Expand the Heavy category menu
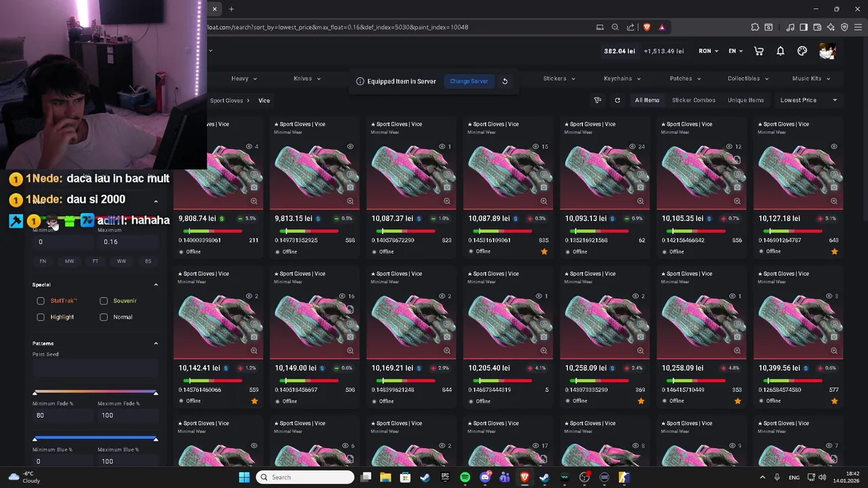 [243, 79]
